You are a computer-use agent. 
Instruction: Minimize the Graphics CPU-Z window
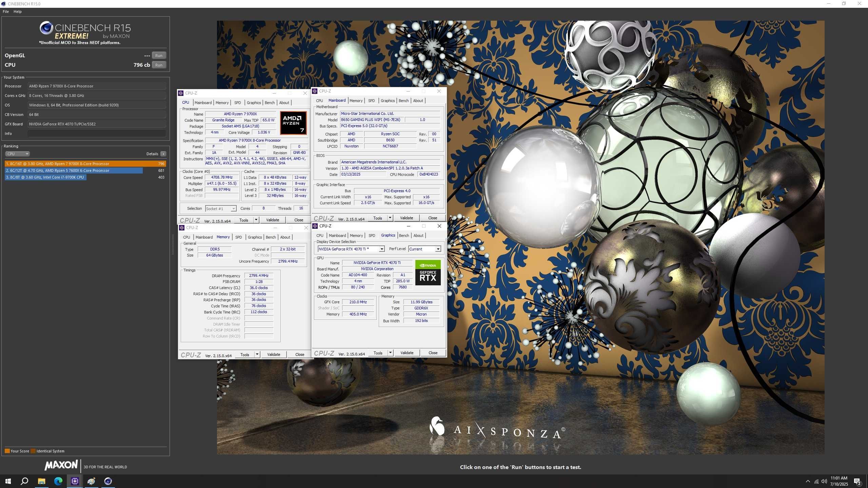point(408,226)
